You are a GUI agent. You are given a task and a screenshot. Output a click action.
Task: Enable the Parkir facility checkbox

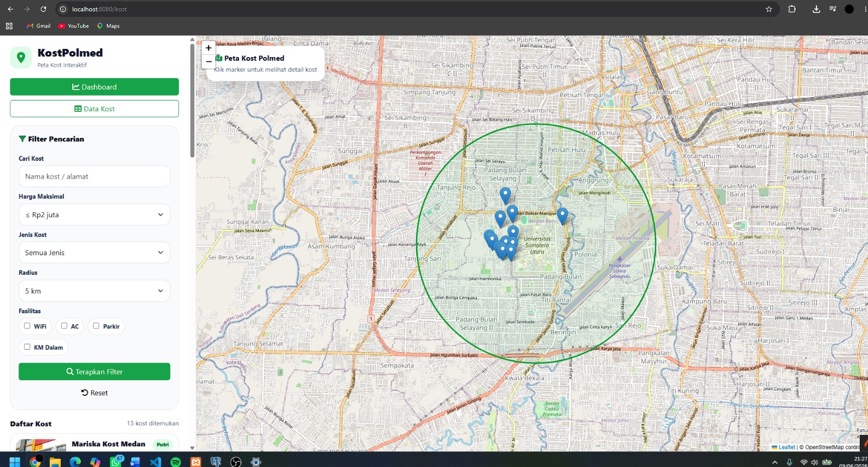point(96,326)
